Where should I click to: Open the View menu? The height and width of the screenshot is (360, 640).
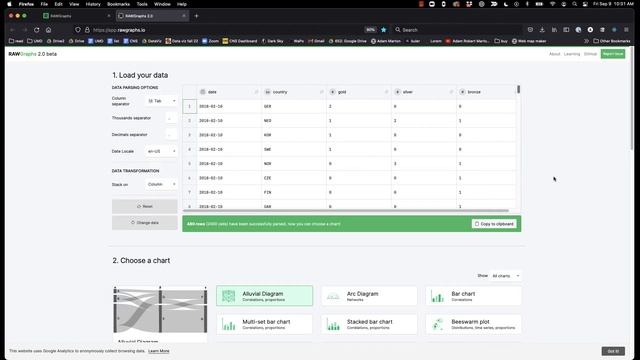point(74,4)
